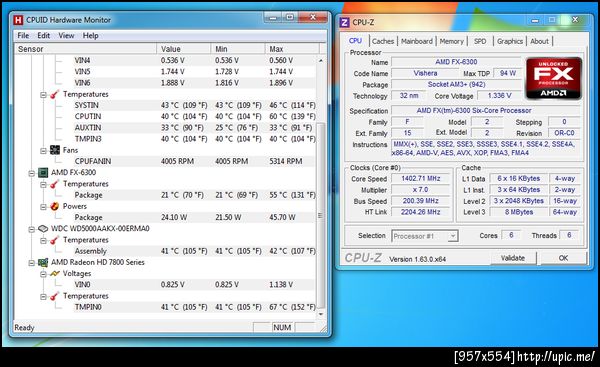Collapse the AMD Radeon HD 7800 node

pos(31,263)
